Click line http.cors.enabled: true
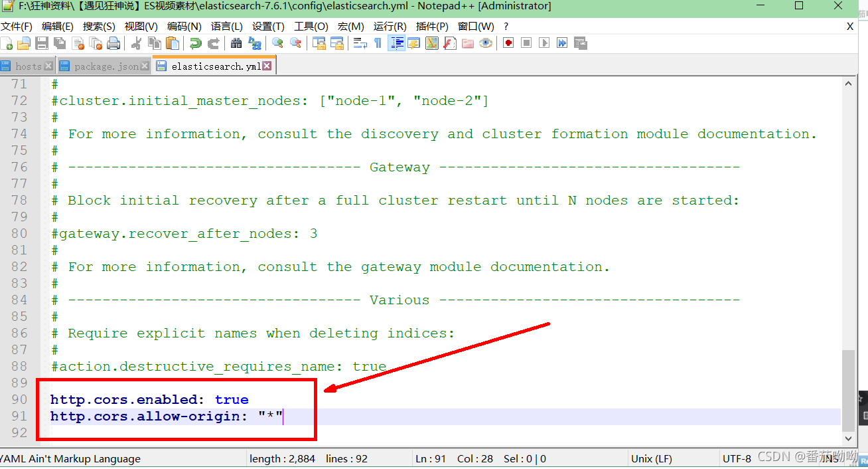 [149, 400]
